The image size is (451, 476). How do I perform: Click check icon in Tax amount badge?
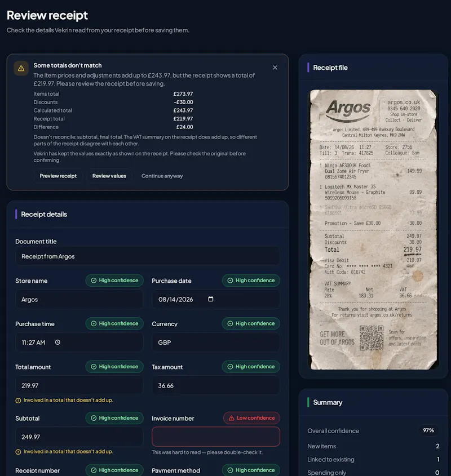click(x=230, y=367)
